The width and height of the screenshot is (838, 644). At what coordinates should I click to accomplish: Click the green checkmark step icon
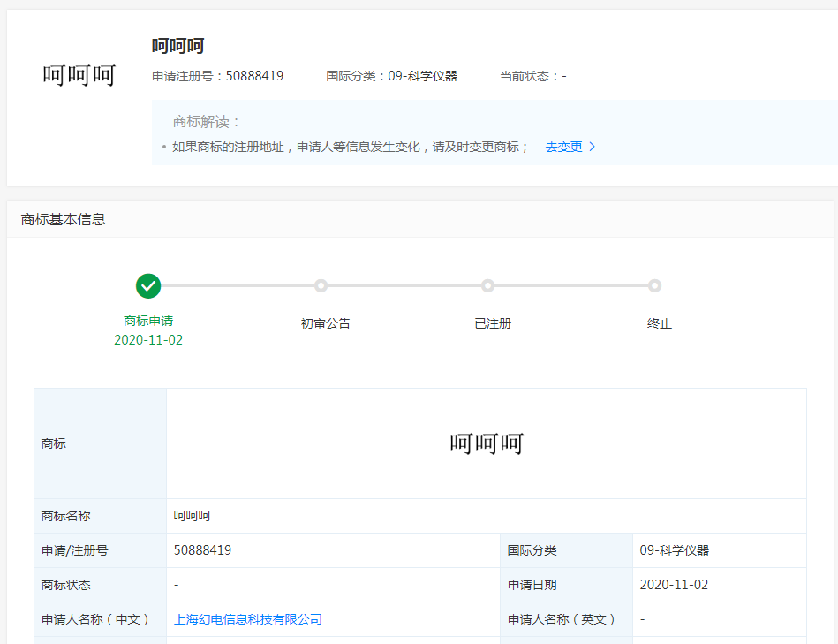pos(148,286)
